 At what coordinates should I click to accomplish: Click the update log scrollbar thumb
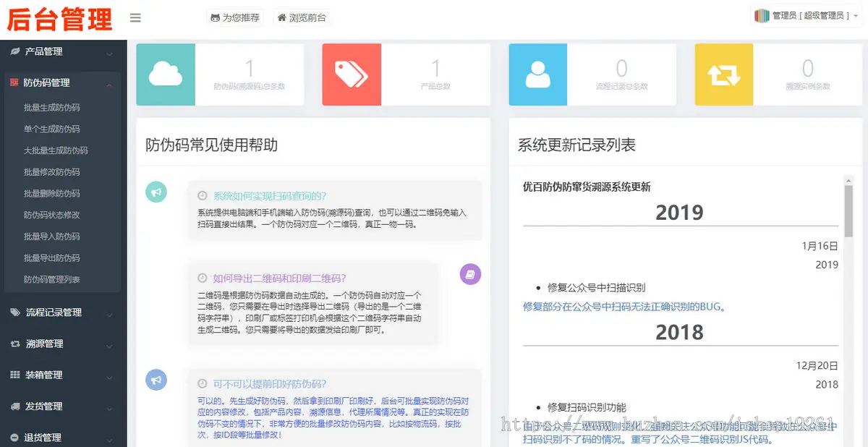(848, 210)
